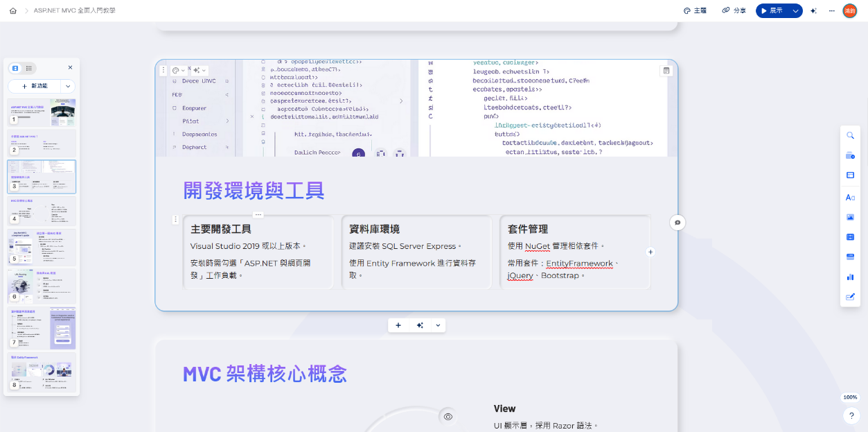Open the card drag handle menu
Screen dimensions: 868x432
click(x=163, y=70)
